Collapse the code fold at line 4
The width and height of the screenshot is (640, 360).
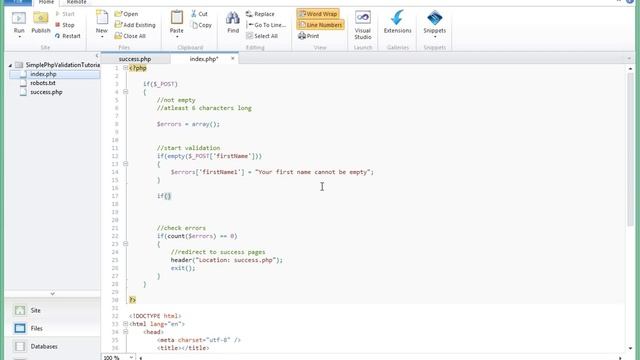(x=125, y=92)
